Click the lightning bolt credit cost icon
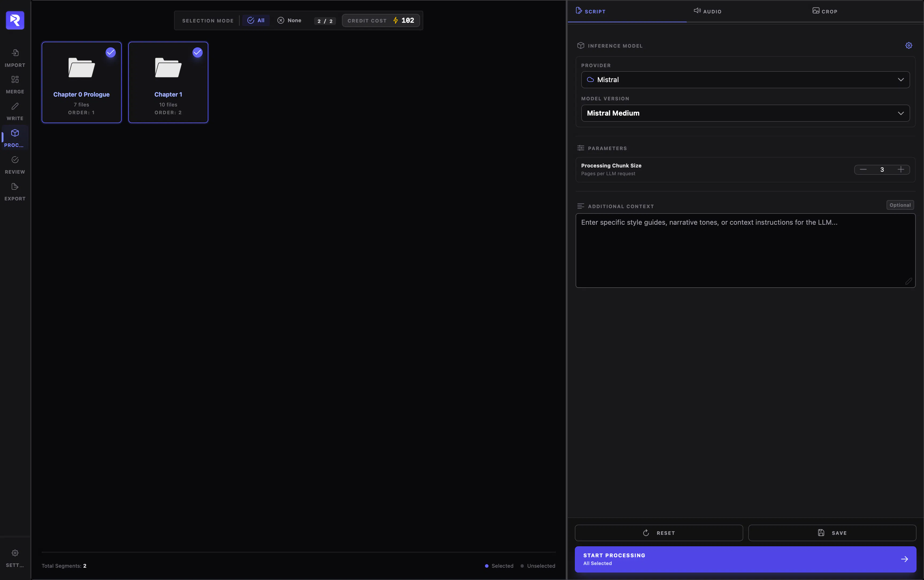924x580 pixels. [x=395, y=20]
